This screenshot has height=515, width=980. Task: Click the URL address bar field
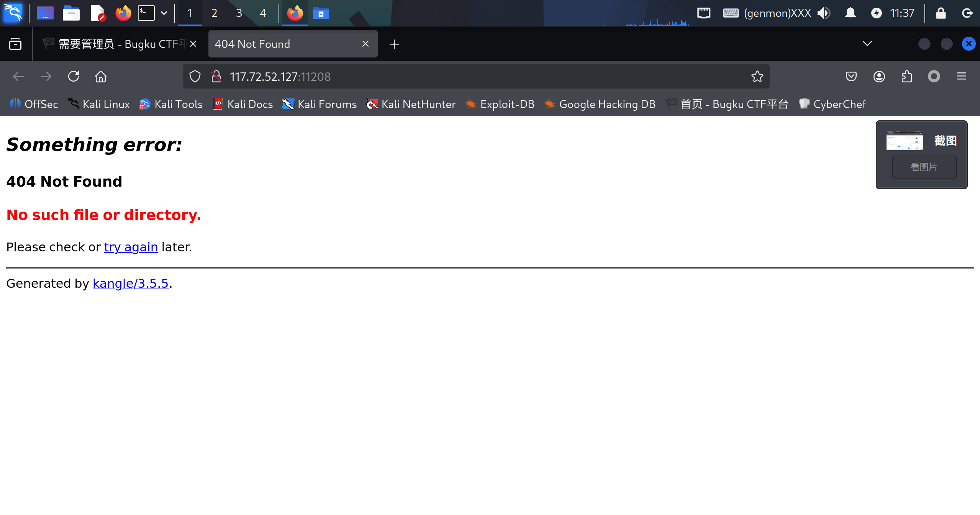tap(460, 77)
